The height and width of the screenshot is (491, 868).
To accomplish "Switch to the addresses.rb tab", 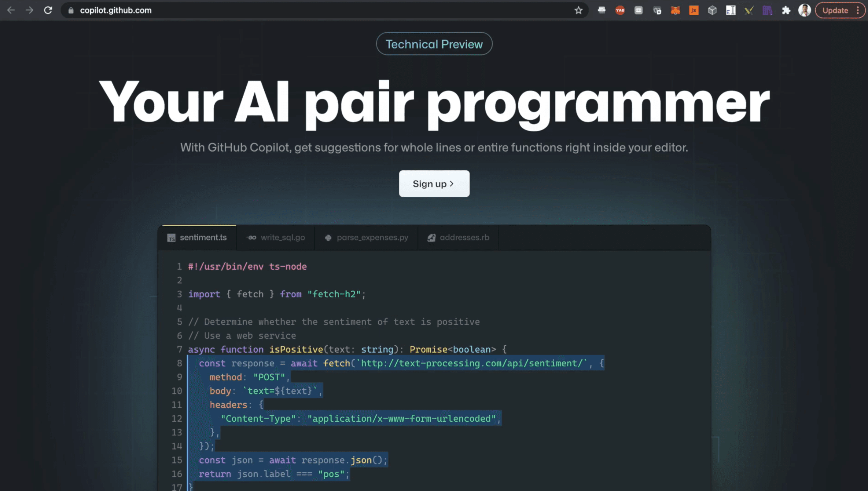I will point(458,237).
